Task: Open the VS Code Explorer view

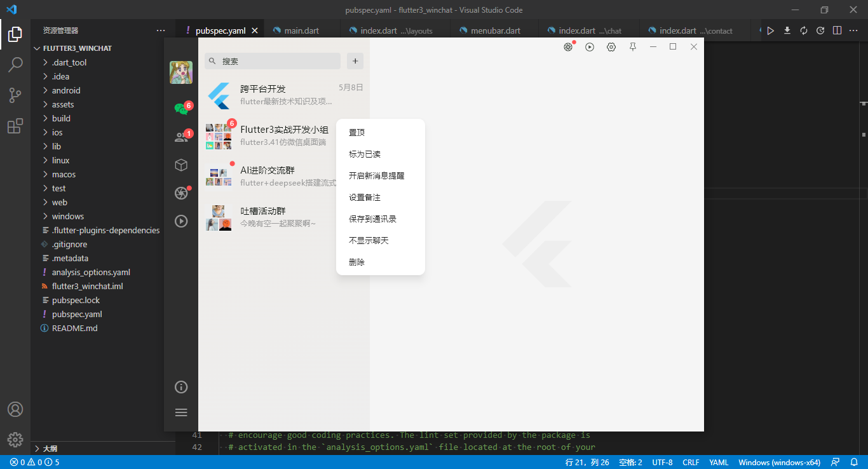Action: tap(15, 34)
